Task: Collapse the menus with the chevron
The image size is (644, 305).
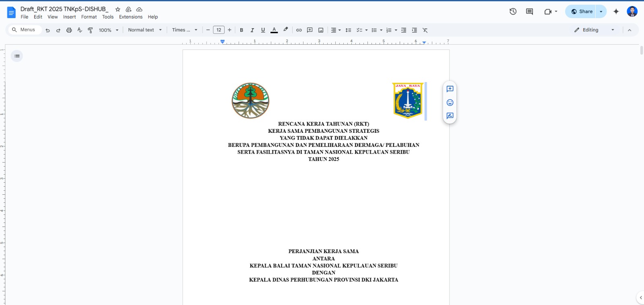Action: (630, 30)
